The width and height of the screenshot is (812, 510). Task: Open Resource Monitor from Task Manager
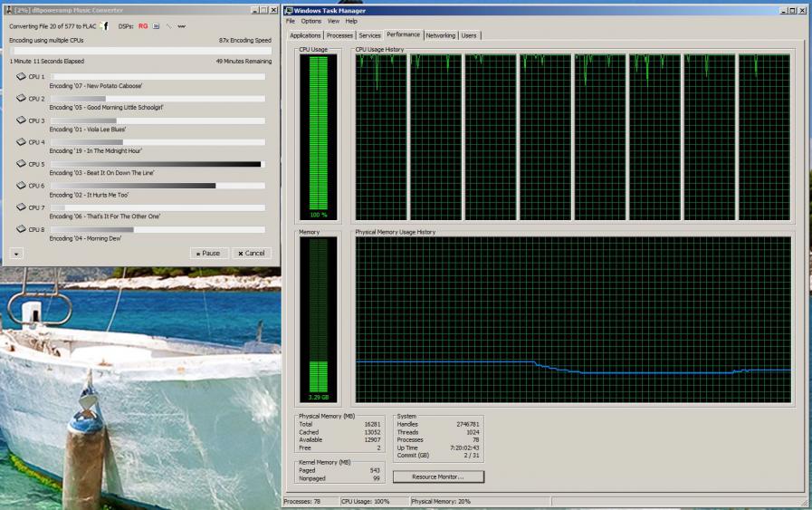[438, 476]
